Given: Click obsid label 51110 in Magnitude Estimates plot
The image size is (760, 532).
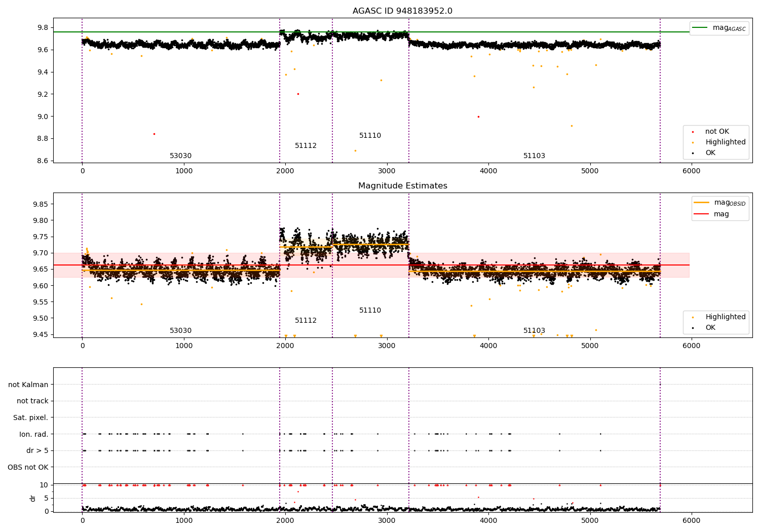Looking at the screenshot, I should [370, 311].
